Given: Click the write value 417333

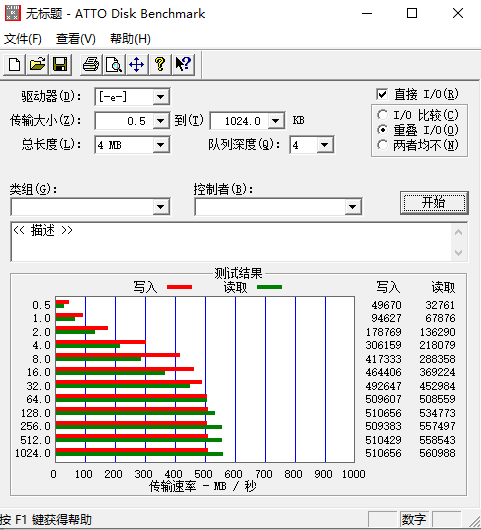Looking at the screenshot, I should pyautogui.click(x=383, y=359).
